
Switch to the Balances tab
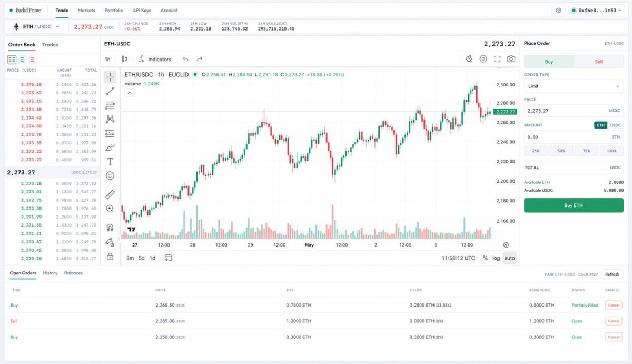click(73, 273)
